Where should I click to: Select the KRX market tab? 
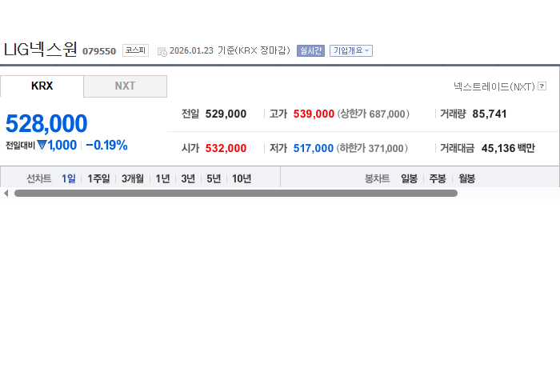[x=42, y=86]
